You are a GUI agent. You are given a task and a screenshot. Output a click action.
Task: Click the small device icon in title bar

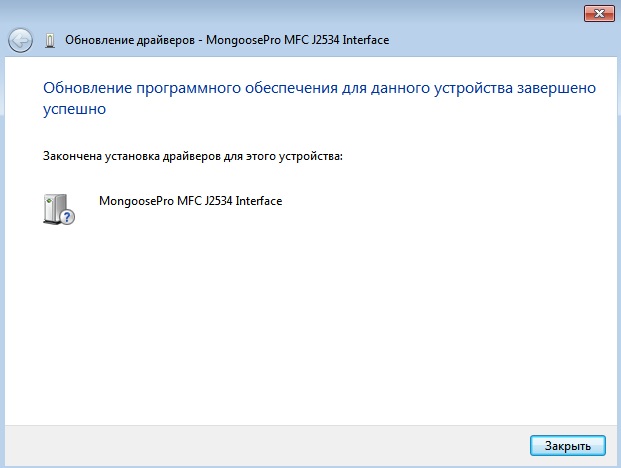50,41
